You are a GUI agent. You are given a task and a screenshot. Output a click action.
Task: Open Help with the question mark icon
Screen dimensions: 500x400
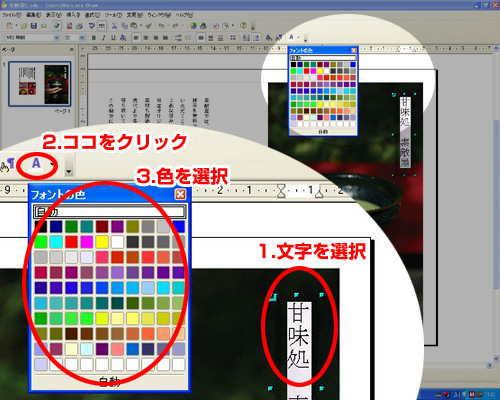tap(244, 26)
